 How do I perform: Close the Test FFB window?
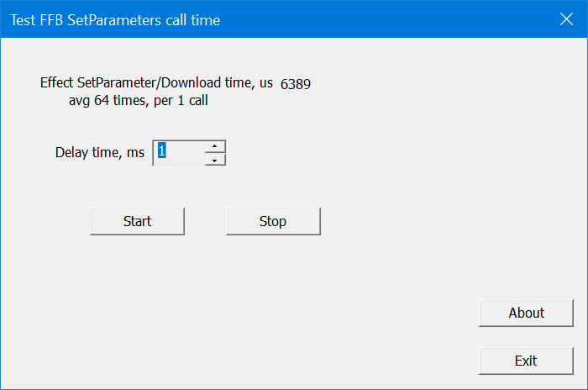click(564, 18)
